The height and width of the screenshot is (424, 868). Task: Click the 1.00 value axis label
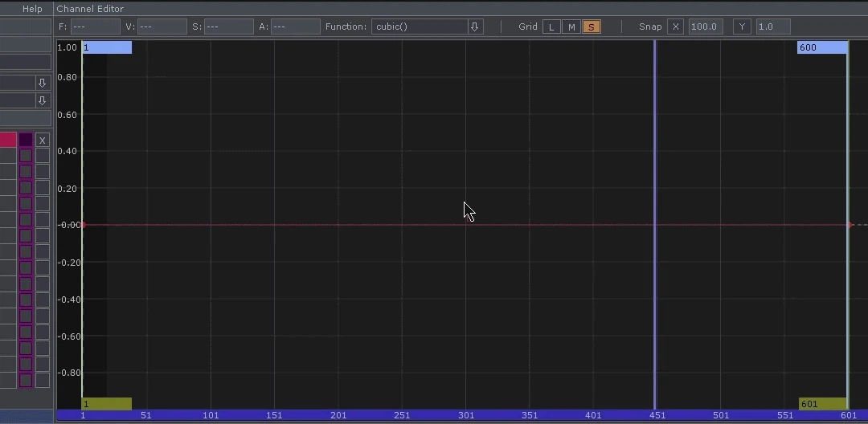67,47
